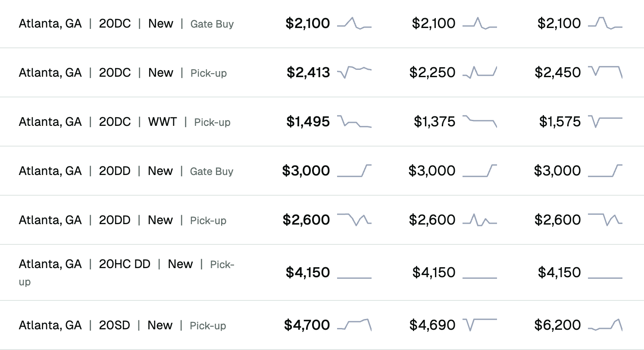Select the $4,690 price value
644x350 pixels.
tap(432, 325)
